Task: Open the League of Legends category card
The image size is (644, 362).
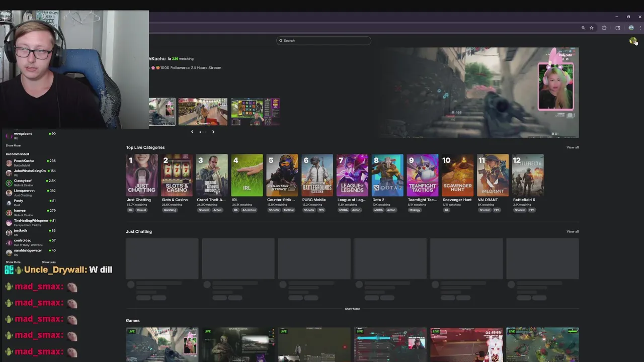Action: click(352, 175)
